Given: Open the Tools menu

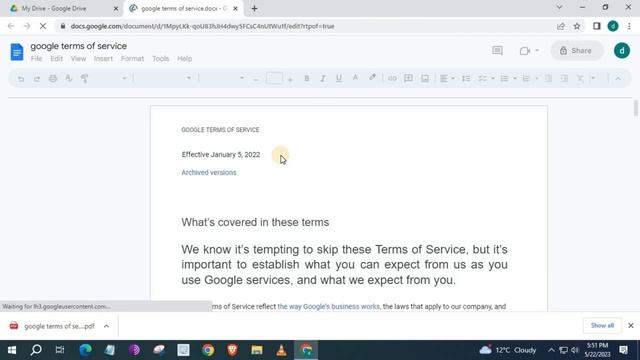Looking at the screenshot, I should coord(160,59).
